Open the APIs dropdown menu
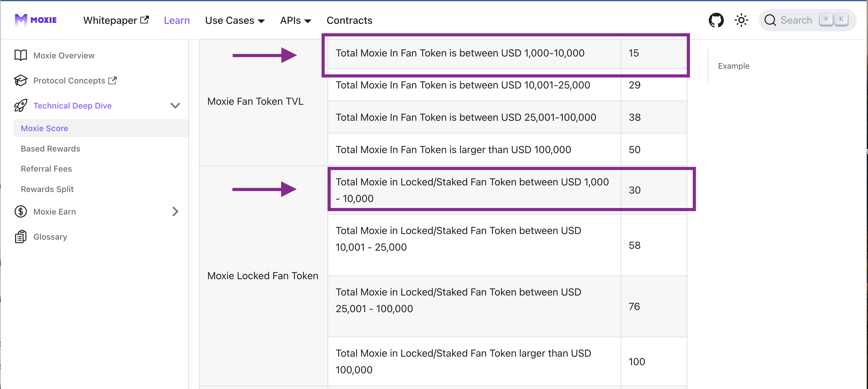The width and height of the screenshot is (868, 389). click(296, 20)
